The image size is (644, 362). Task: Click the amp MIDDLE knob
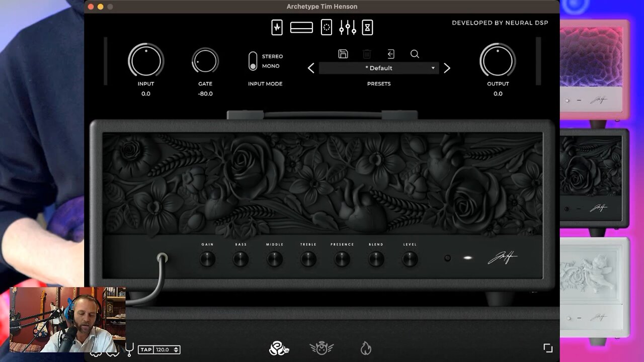click(275, 259)
